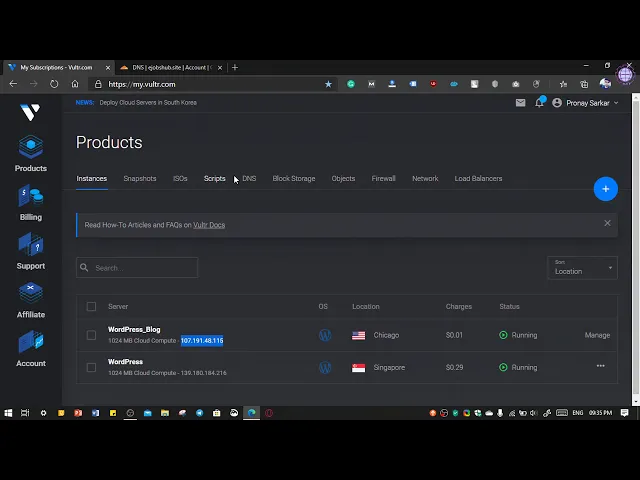Click the Chicago location cell
This screenshot has height=480, width=640.
(x=376, y=335)
